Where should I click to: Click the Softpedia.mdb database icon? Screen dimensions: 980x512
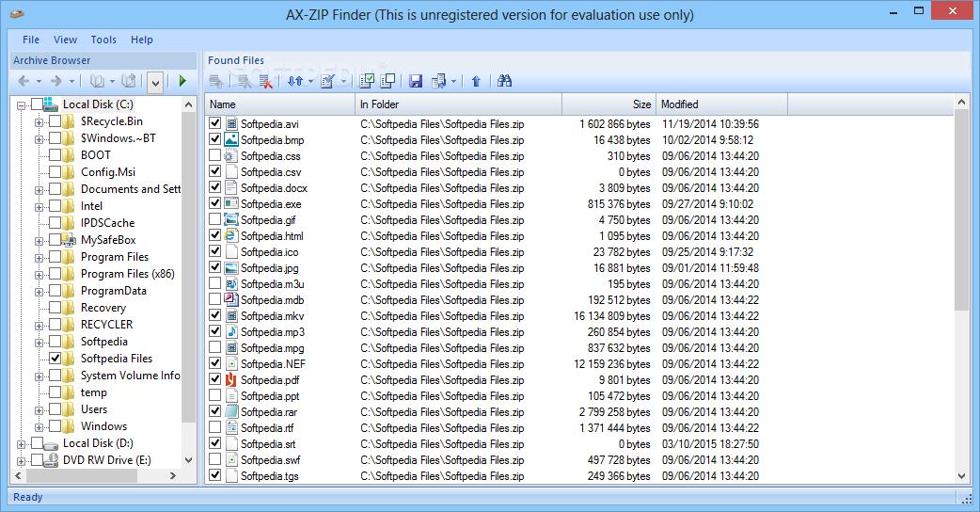point(231,299)
